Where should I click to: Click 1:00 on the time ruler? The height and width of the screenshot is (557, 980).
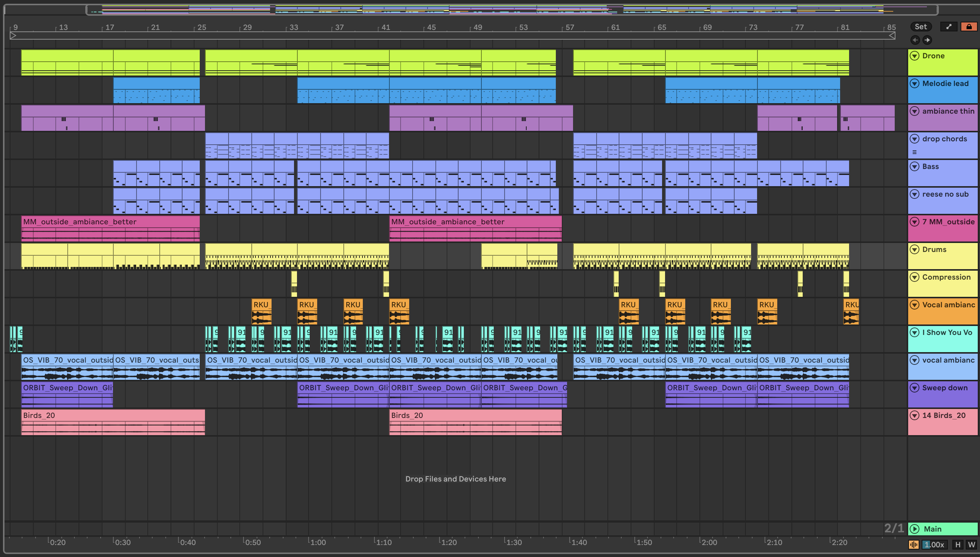click(318, 542)
